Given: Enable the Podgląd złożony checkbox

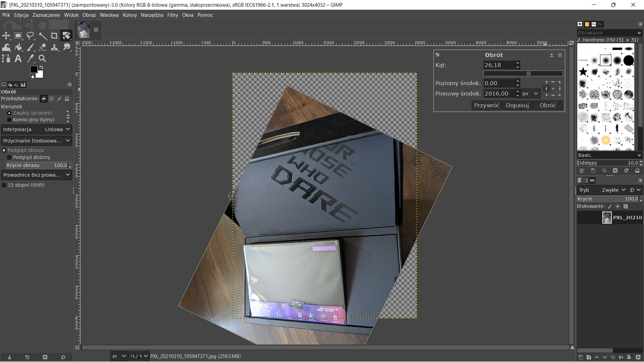Looking at the screenshot, I should click(9, 157).
